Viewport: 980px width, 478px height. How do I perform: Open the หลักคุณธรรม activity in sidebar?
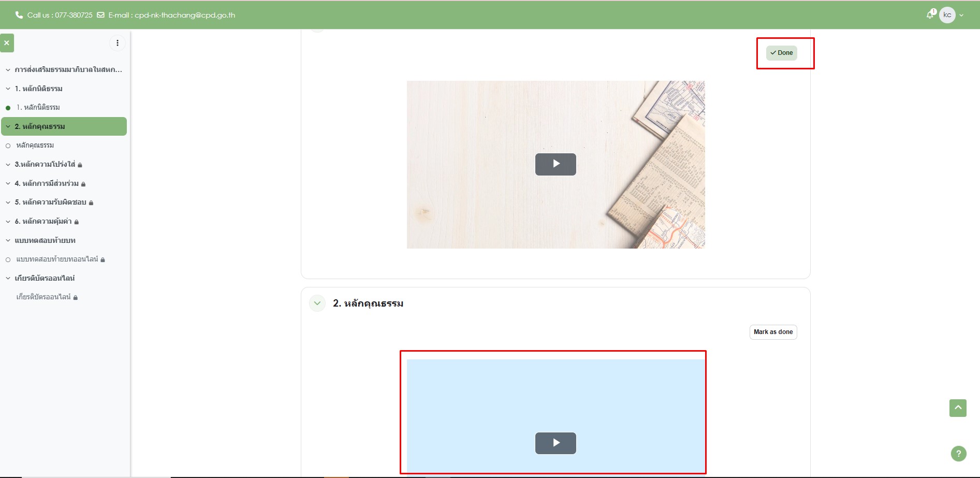35,146
